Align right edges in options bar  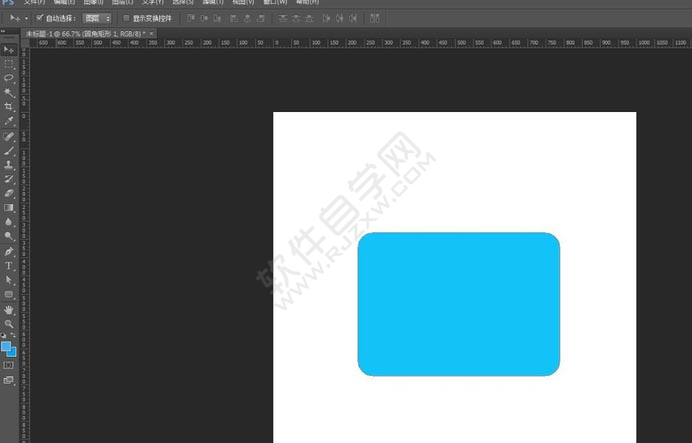(261, 18)
